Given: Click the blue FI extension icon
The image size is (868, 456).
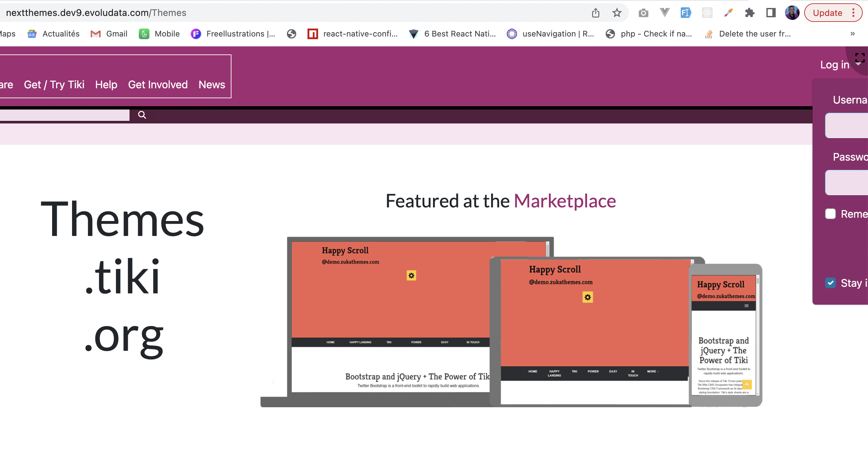Looking at the screenshot, I should (x=686, y=13).
